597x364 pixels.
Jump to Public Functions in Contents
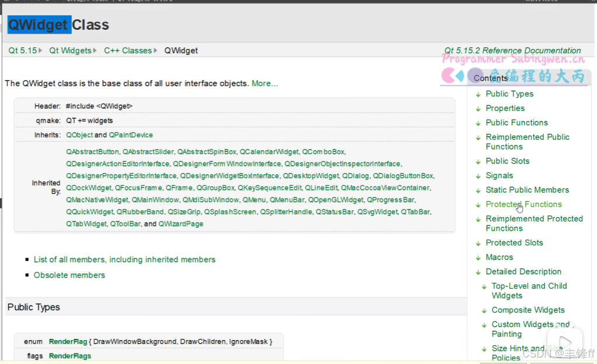click(x=516, y=123)
